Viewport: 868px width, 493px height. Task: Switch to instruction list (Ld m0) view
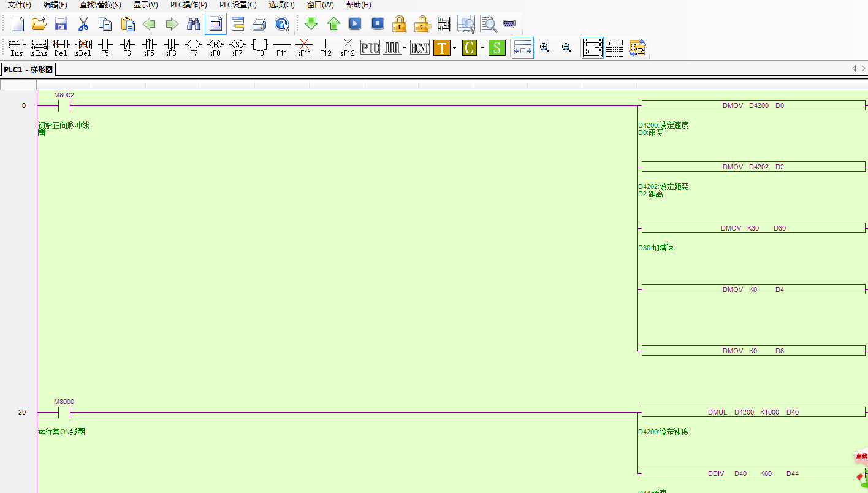[614, 47]
